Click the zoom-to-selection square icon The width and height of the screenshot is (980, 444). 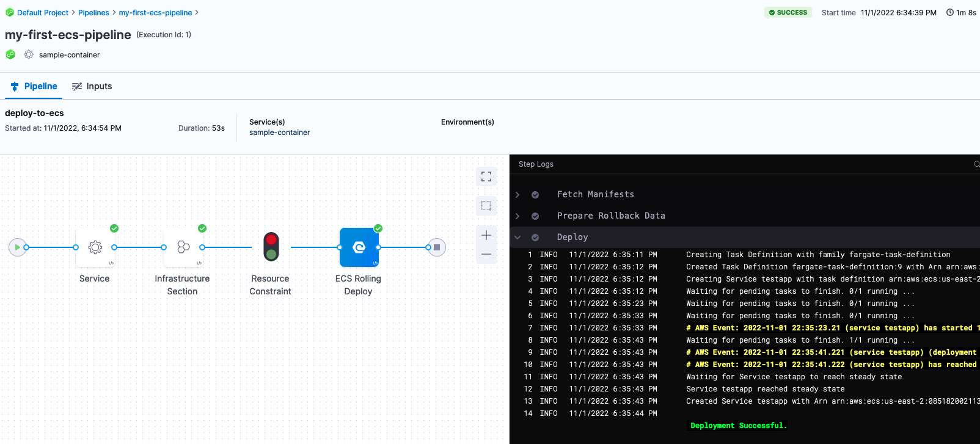(x=486, y=206)
